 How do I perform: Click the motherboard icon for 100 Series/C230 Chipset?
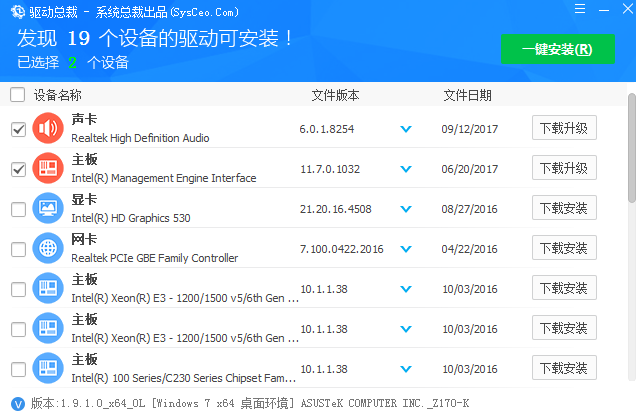coord(48,368)
